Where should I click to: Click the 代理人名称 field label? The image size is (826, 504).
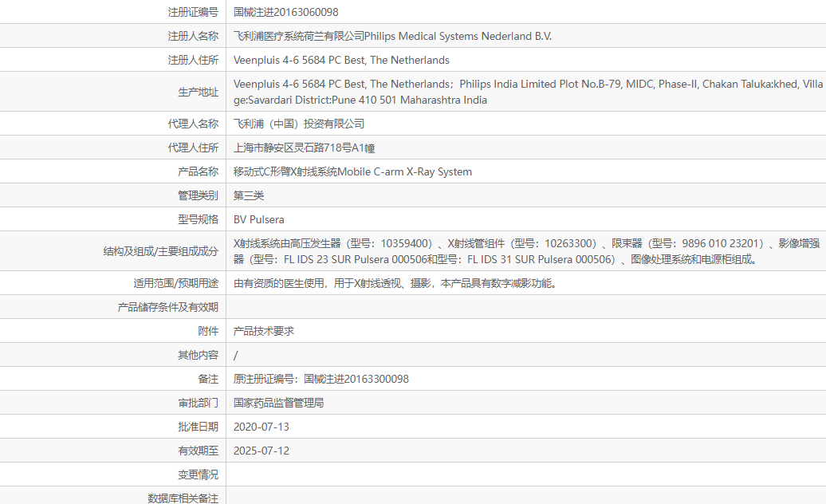(193, 124)
